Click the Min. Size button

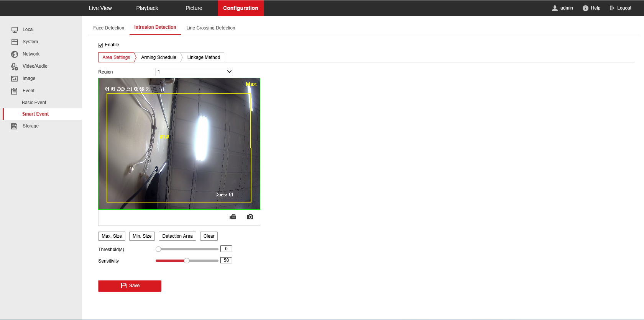coord(142,236)
